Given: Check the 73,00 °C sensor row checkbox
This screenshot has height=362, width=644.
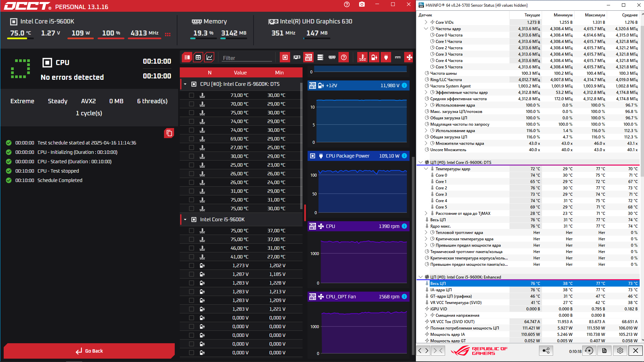Looking at the screenshot, I should click(x=192, y=95).
